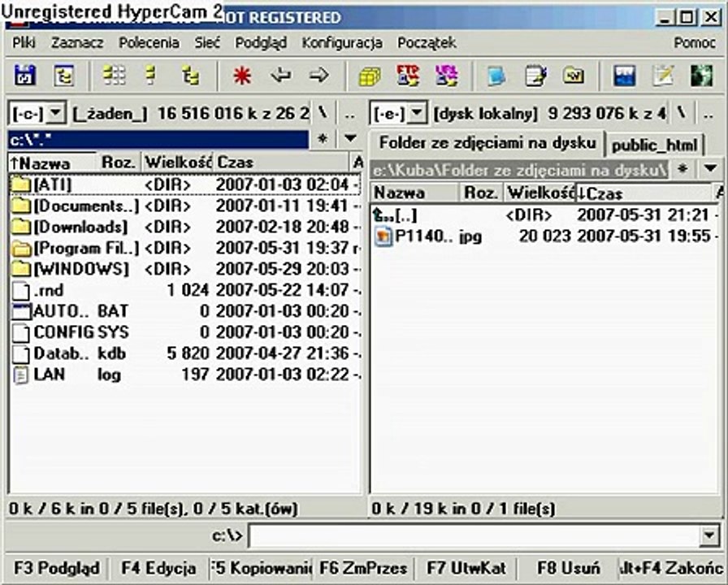This screenshot has height=585, width=728.
Task: Click the up-directory [..] icon in right panel
Action: pos(383,215)
